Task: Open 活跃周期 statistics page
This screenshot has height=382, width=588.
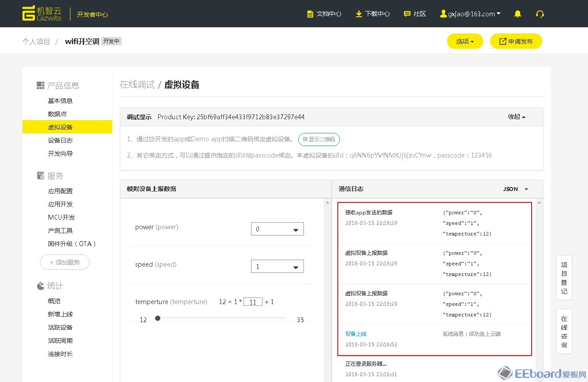Action: pyautogui.click(x=60, y=341)
